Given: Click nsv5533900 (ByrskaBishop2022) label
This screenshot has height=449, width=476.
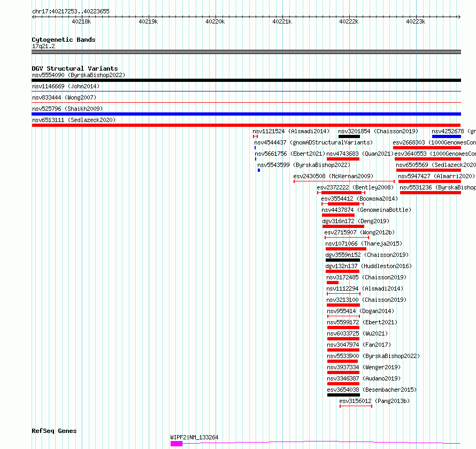Looking at the screenshot, I should (x=373, y=356).
